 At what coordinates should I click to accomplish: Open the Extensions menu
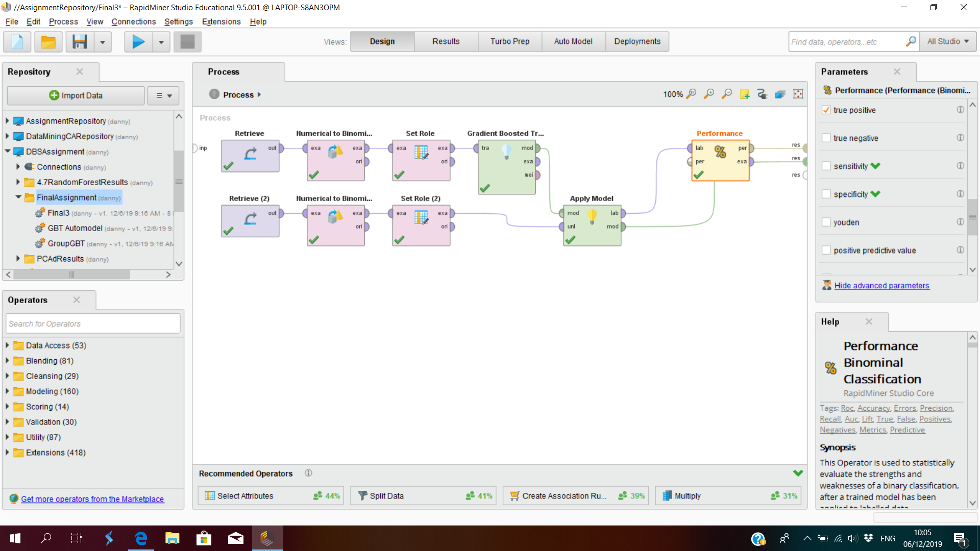point(222,21)
